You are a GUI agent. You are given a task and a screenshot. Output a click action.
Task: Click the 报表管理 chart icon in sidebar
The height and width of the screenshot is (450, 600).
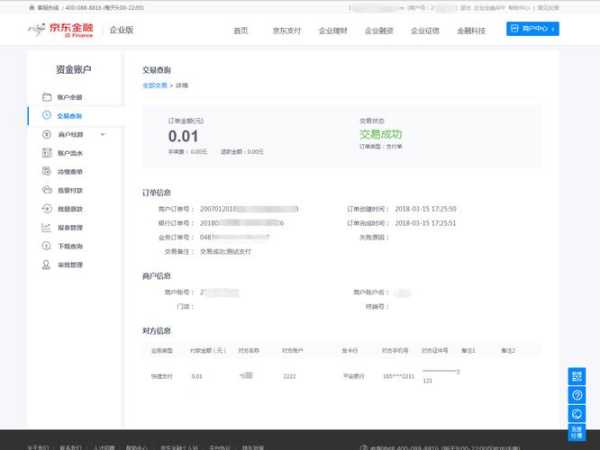pyautogui.click(x=47, y=227)
